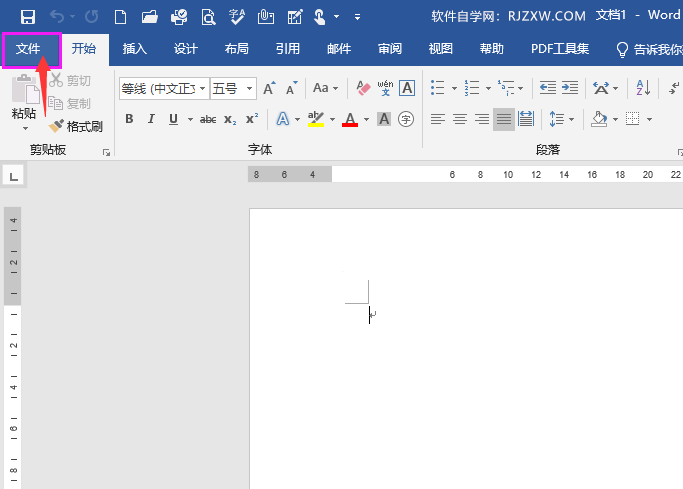
Task: Click the bullet list icon
Action: click(x=437, y=88)
